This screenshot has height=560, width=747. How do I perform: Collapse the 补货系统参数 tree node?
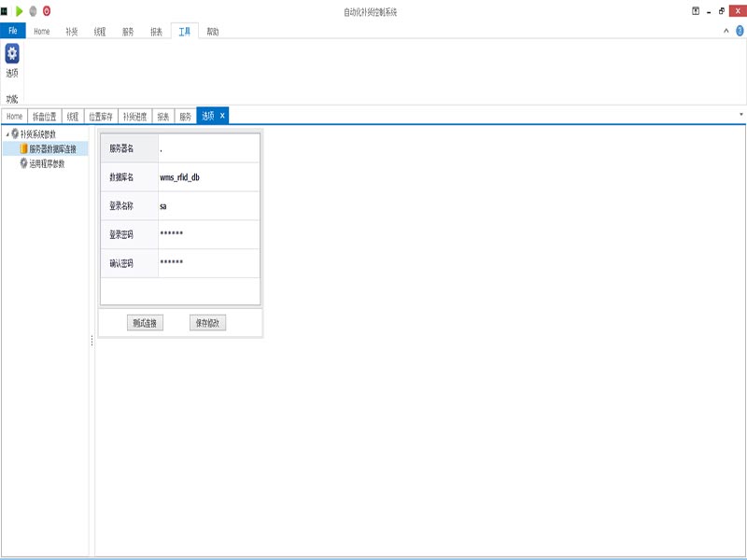[x=7, y=134]
